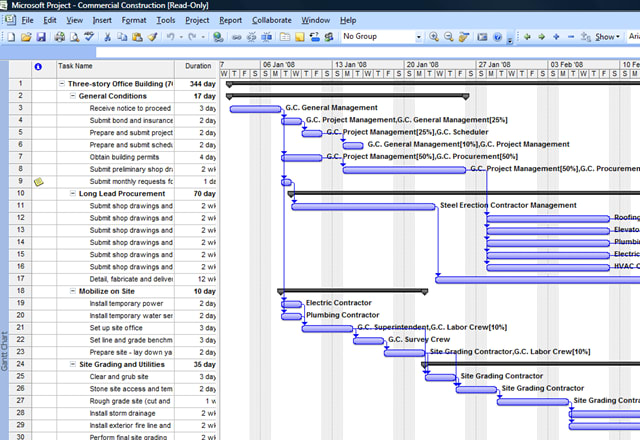Open the View menu
The width and height of the screenshot is (640, 440).
click(x=74, y=20)
